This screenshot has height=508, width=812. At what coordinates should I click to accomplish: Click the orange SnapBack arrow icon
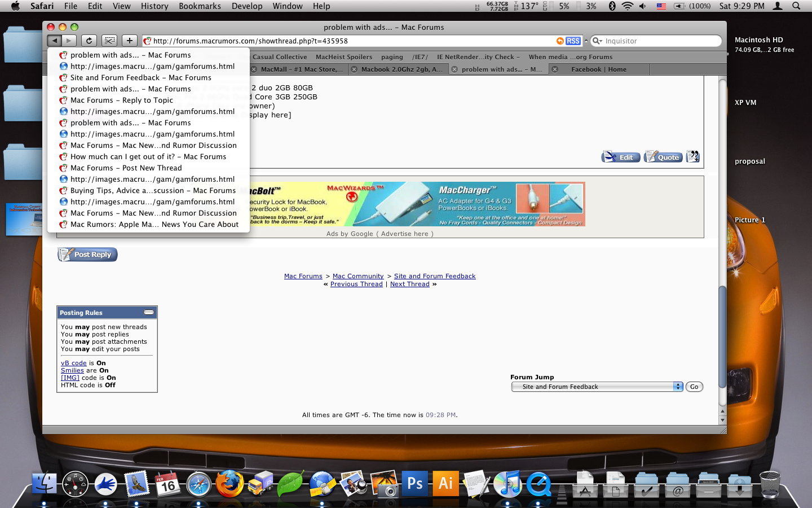coord(560,41)
